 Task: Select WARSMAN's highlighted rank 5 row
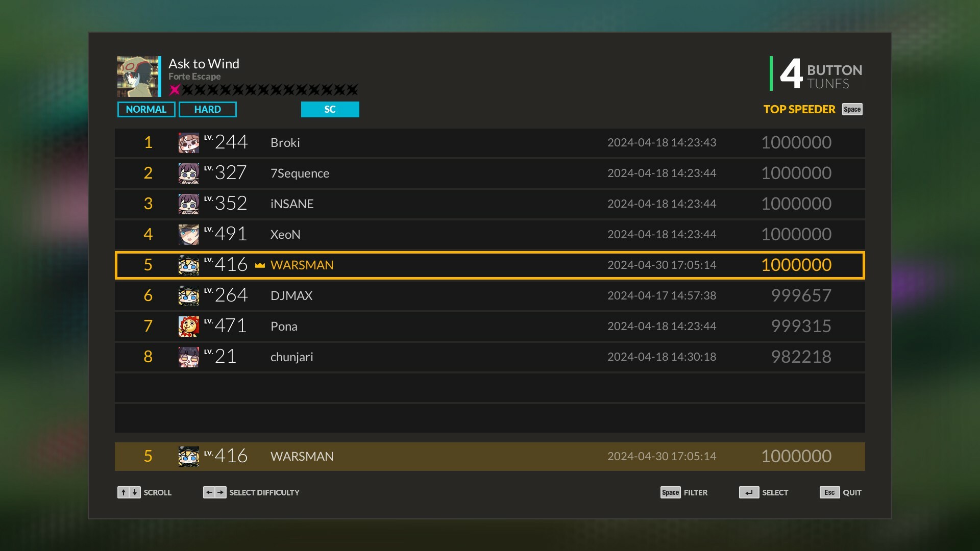(490, 265)
